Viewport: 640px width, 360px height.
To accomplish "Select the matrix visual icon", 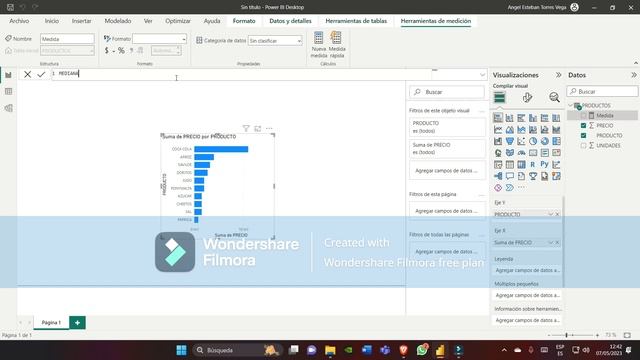I will click(x=521, y=164).
